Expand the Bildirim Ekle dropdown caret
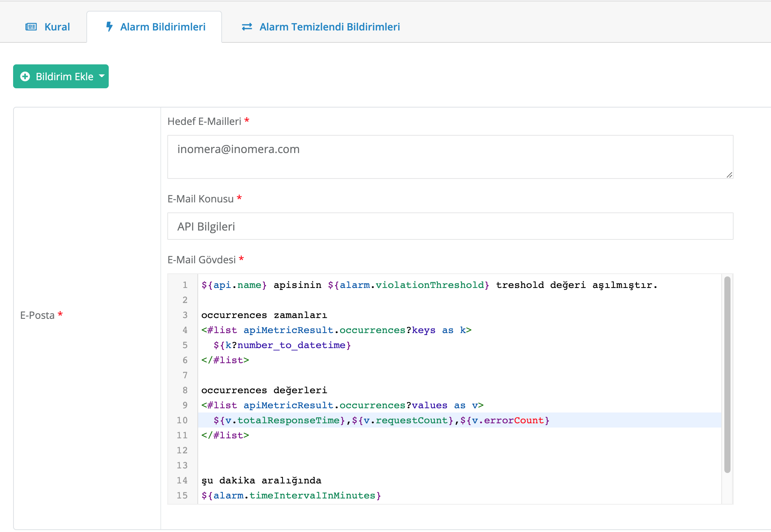The image size is (771, 532). click(102, 76)
